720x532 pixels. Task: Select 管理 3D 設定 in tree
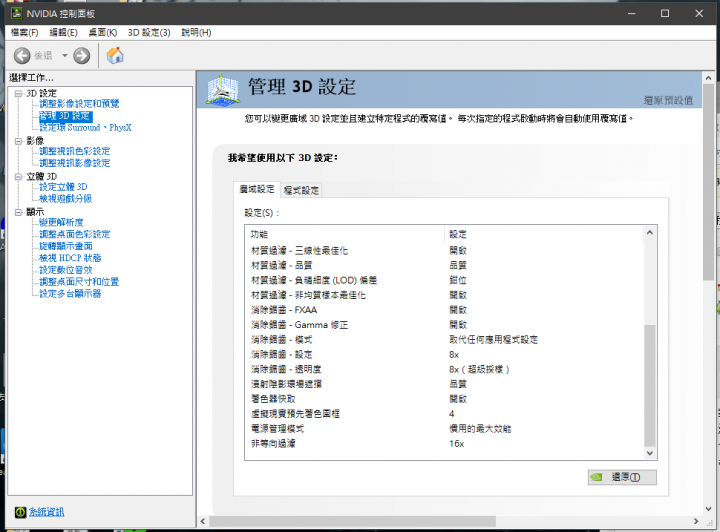[x=66, y=116]
